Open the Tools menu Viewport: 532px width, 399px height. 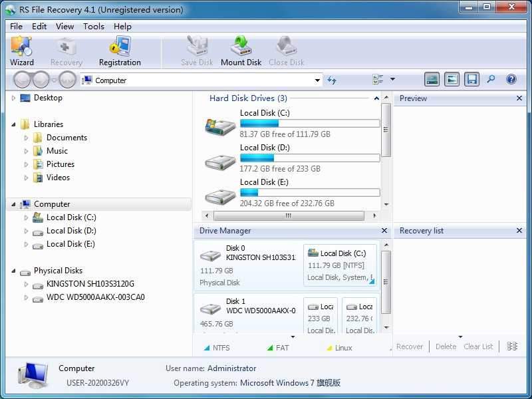[x=93, y=26]
